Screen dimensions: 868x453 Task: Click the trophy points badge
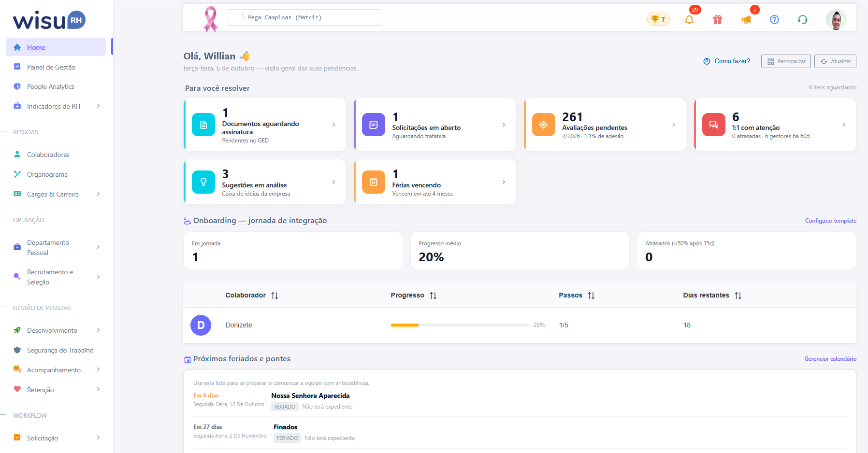tap(658, 19)
